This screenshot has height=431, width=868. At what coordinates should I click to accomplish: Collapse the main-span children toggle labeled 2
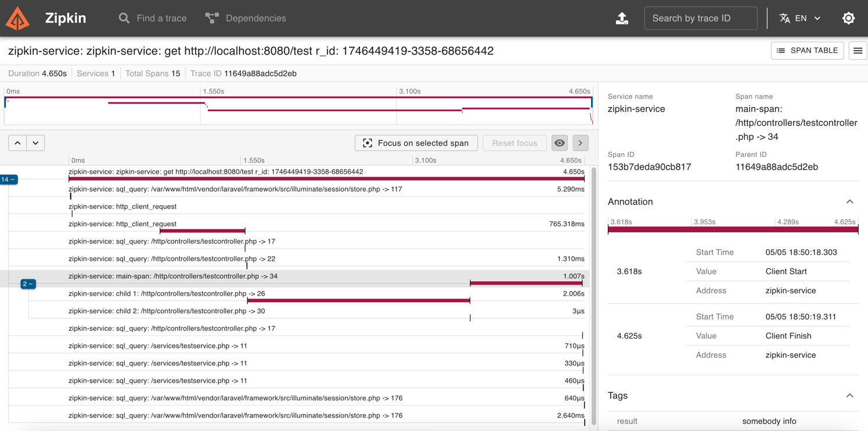tap(28, 284)
